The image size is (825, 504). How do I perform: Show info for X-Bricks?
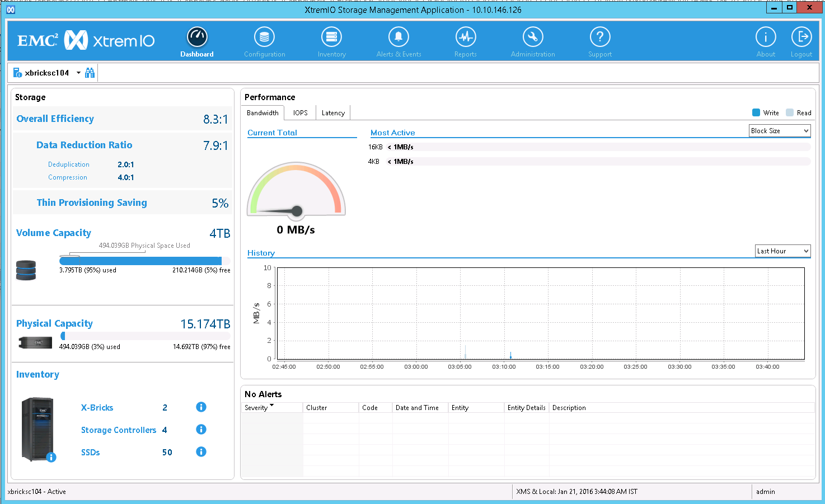click(x=201, y=407)
